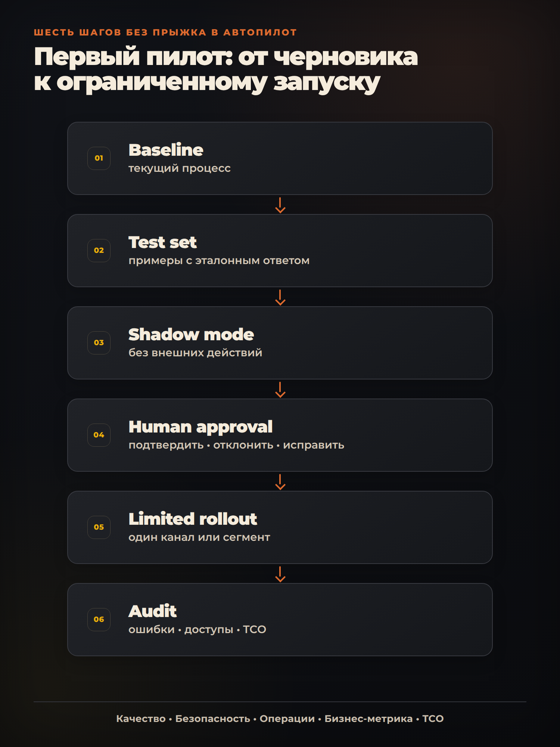The image size is (560, 747).
Task: Select the Audit step heading
Action: click(152, 611)
